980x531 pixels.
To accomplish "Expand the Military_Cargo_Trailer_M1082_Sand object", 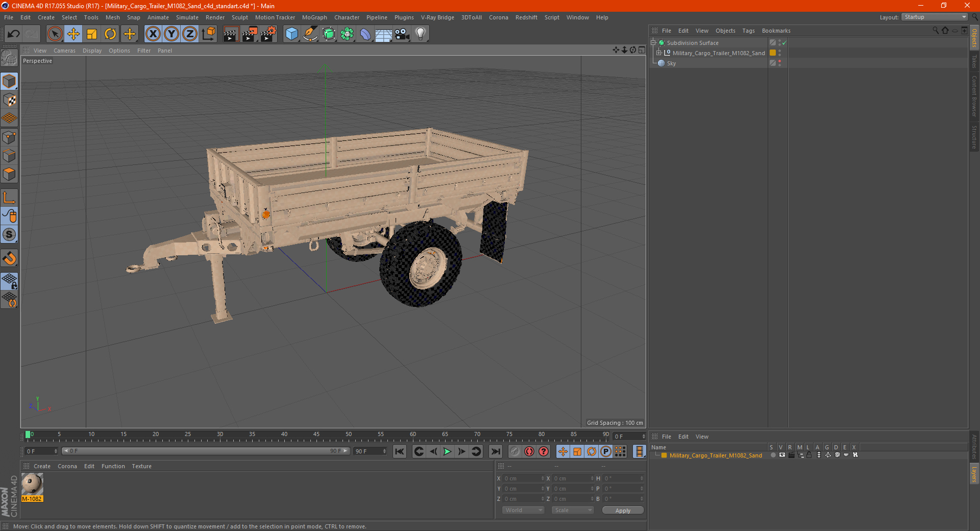I will click(x=659, y=53).
